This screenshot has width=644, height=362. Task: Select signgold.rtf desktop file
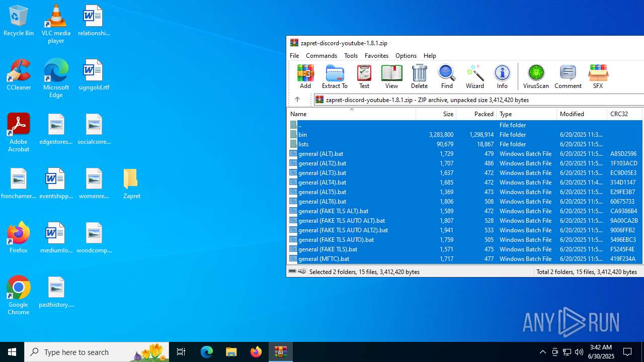click(x=94, y=75)
